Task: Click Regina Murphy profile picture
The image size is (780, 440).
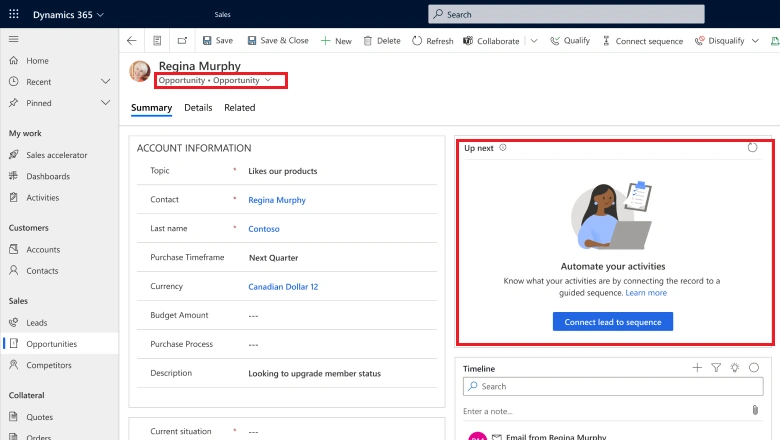Action: click(140, 71)
